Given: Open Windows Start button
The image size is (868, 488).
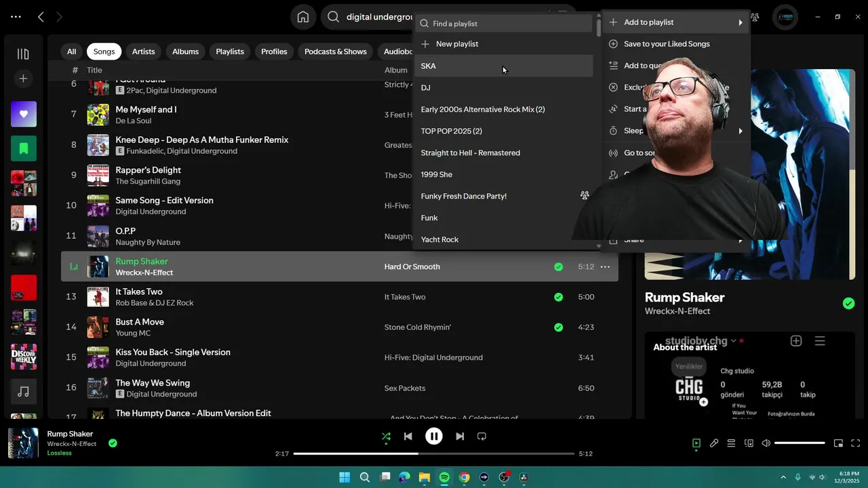Looking at the screenshot, I should 344,477.
